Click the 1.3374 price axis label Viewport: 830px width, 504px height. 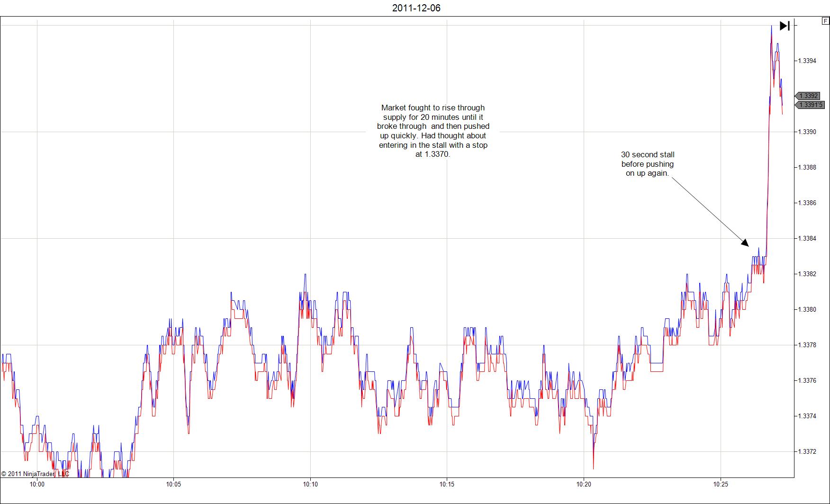[807, 416]
